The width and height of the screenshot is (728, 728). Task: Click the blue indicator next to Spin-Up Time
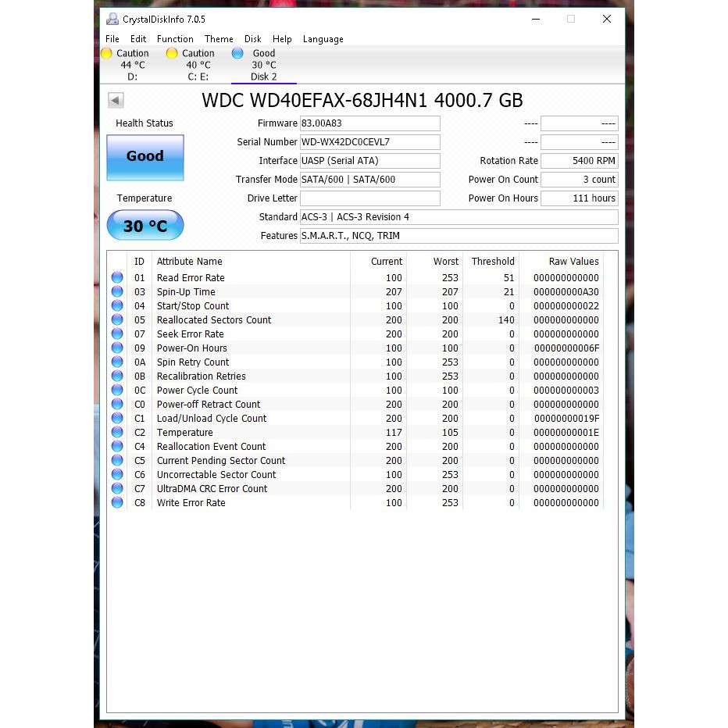pos(117,291)
